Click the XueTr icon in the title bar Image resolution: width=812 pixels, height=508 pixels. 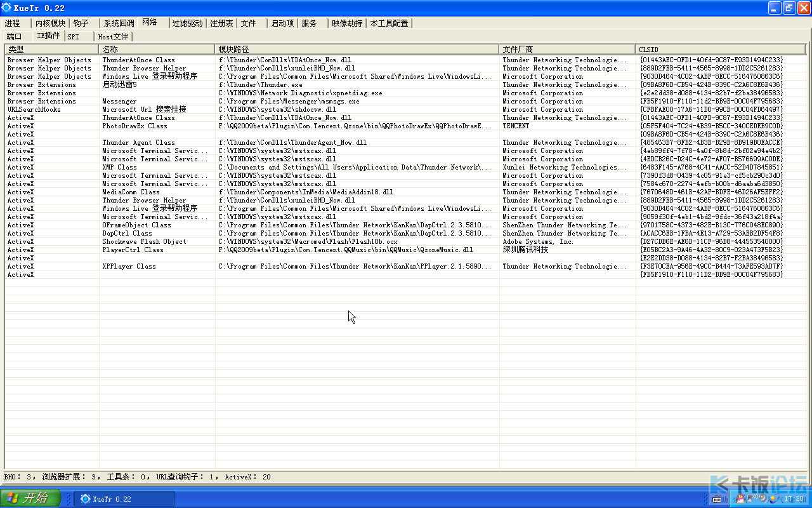pos(7,8)
